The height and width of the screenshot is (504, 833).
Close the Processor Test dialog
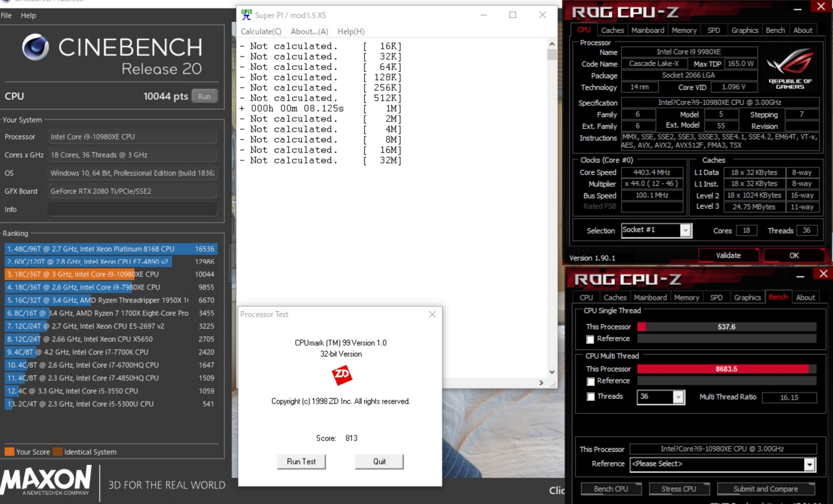(432, 315)
